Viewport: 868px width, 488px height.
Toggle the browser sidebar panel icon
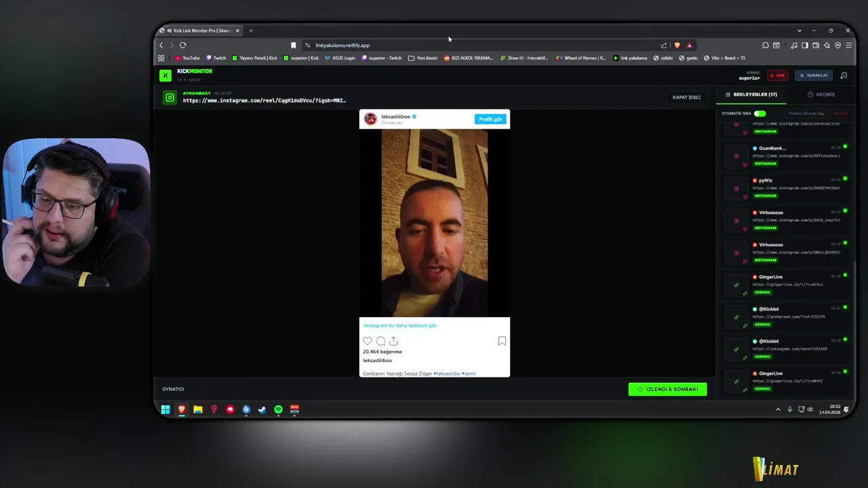(805, 45)
